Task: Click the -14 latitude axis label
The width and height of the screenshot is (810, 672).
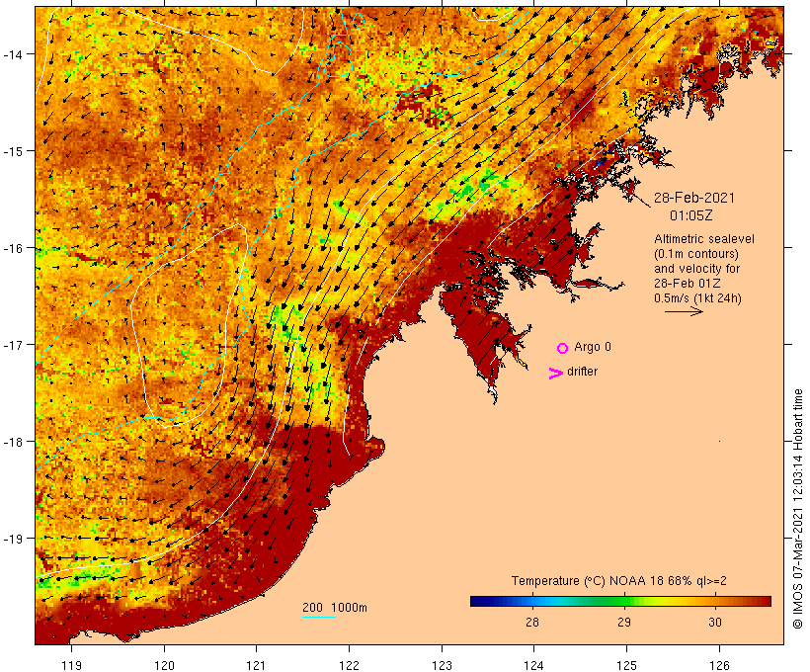Action: pos(13,54)
